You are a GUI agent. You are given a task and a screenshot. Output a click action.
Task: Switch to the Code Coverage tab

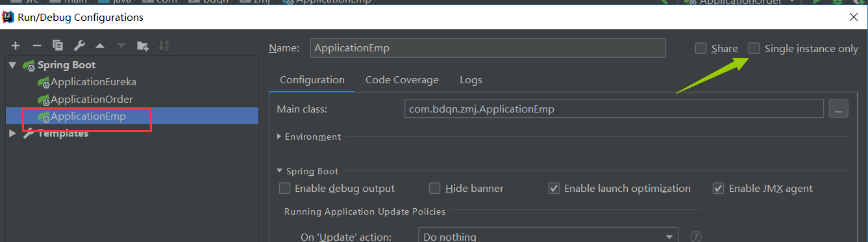point(402,80)
